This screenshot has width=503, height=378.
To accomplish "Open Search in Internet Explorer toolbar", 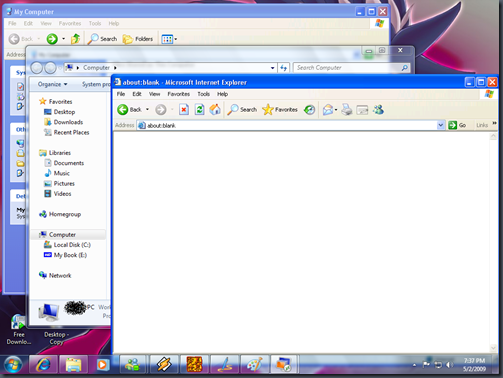I will click(242, 109).
